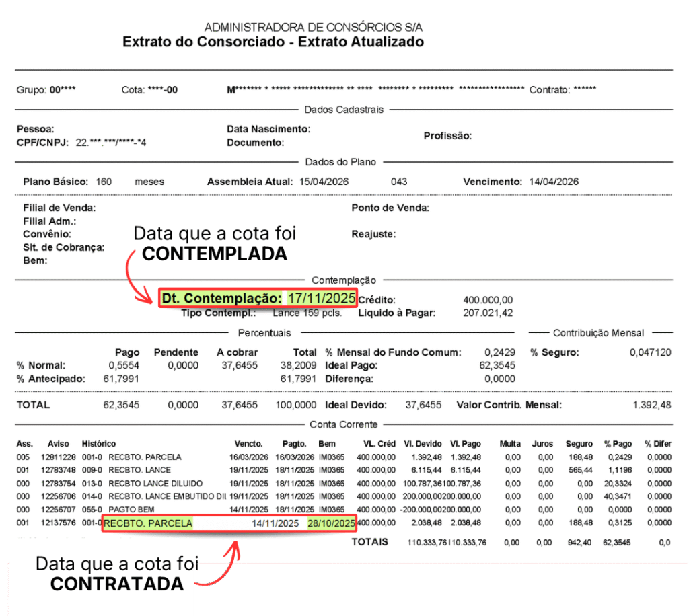The width and height of the screenshot is (689, 616).
Task: Select the Vencimento date 14/04/2026
Action: [x=553, y=182]
